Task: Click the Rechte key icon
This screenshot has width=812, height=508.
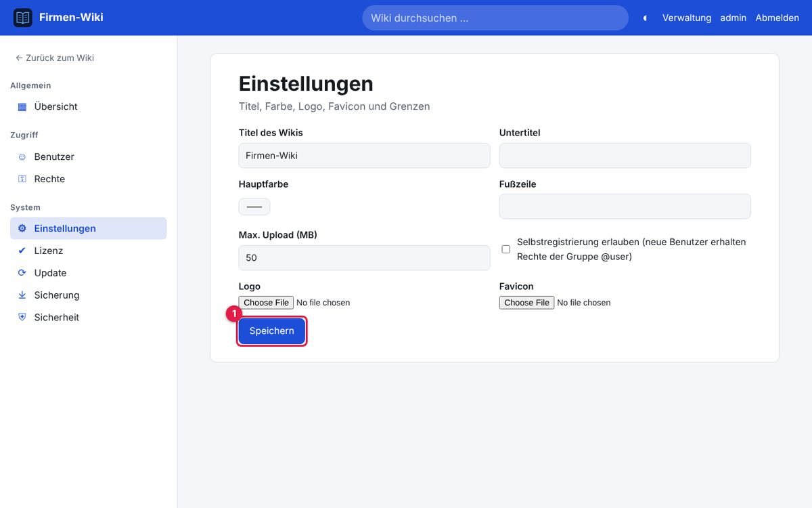Action: coord(22,179)
